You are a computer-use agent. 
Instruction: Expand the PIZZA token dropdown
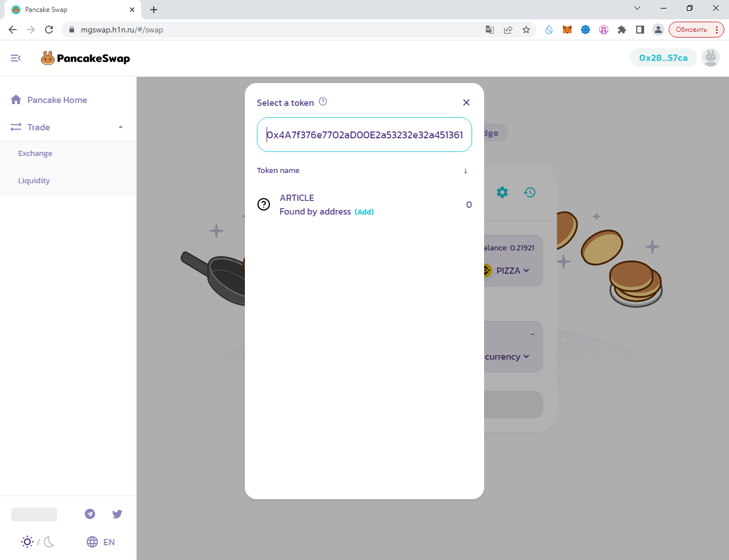pos(513,270)
